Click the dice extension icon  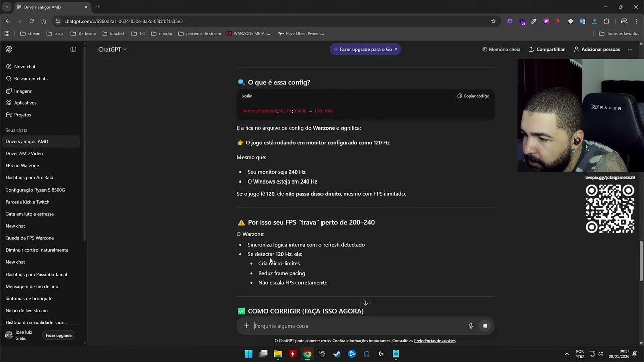(x=570, y=21)
